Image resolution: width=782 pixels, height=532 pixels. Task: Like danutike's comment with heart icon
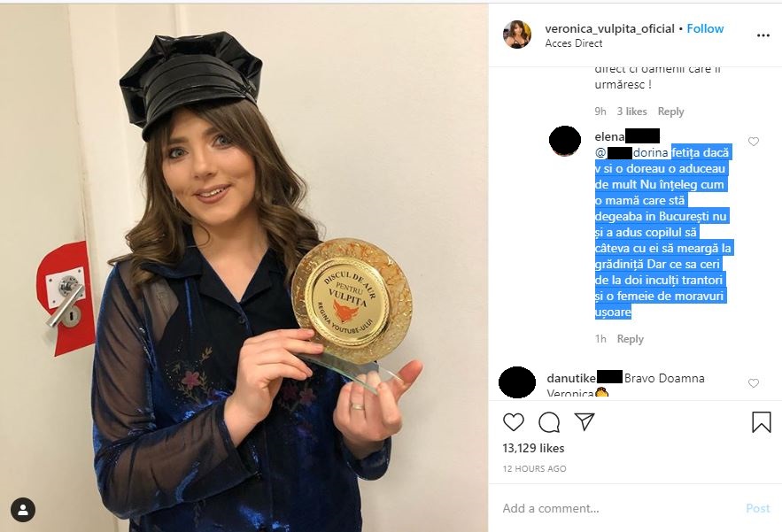[754, 383]
